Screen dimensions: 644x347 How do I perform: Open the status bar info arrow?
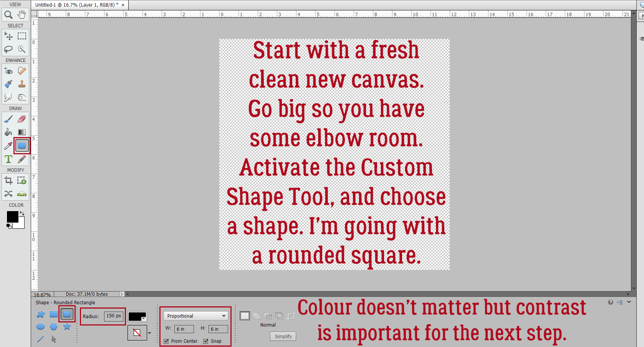coord(122,294)
